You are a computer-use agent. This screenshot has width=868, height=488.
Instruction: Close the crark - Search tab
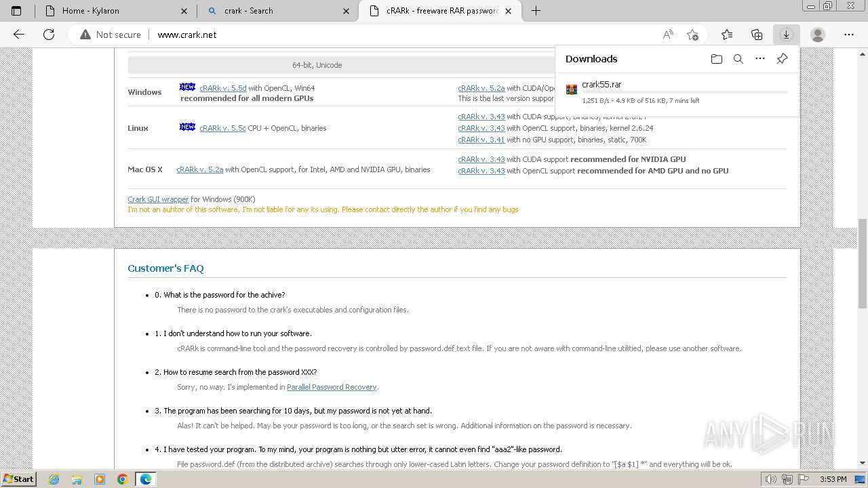pyautogui.click(x=347, y=11)
